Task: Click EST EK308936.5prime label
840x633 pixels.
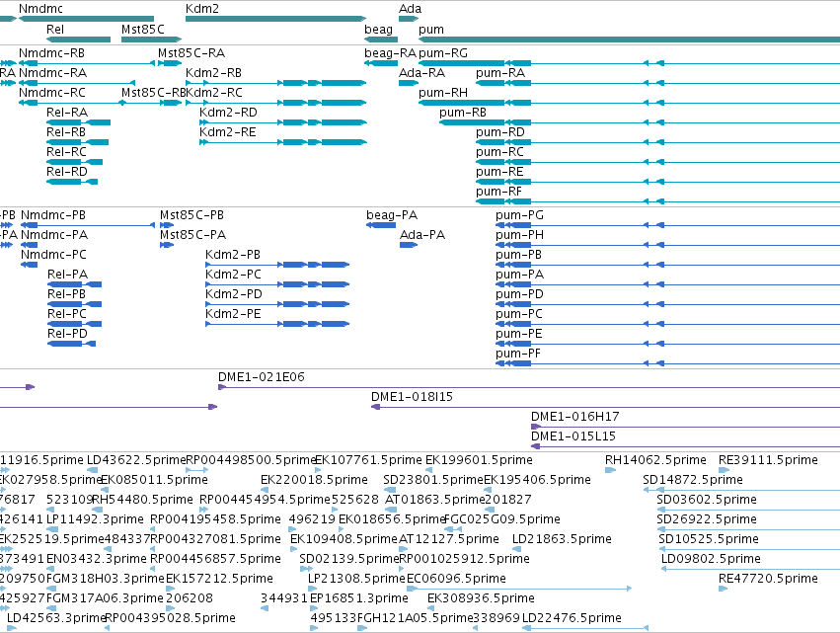Action: 481,598
